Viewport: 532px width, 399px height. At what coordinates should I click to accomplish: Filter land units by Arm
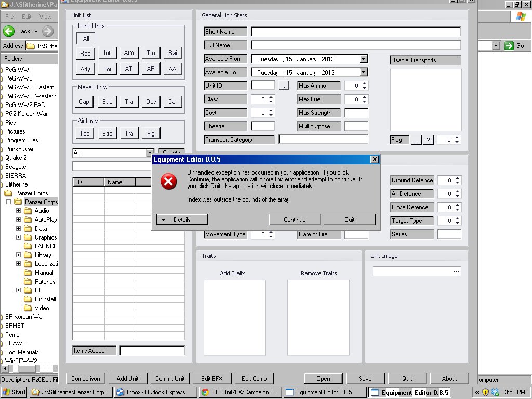129,52
